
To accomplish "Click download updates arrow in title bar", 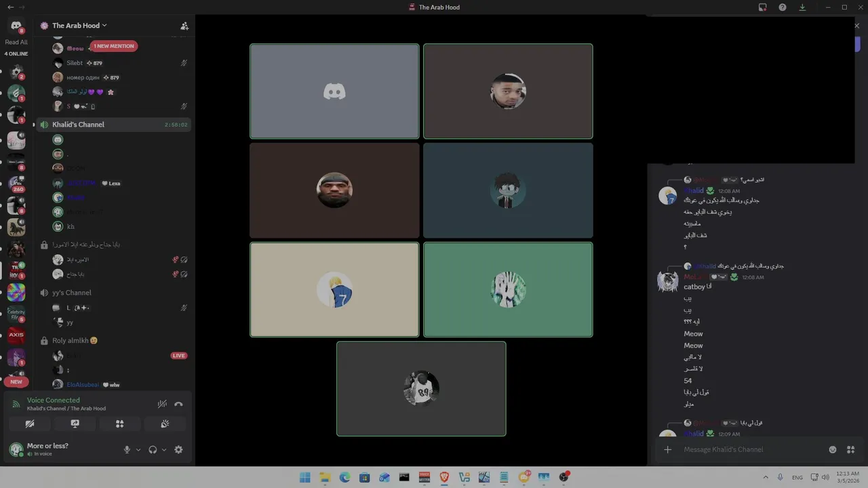I will 802,7.
